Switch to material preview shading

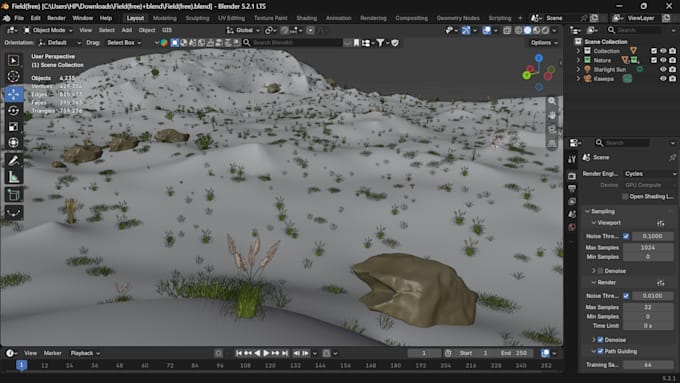coord(536,30)
